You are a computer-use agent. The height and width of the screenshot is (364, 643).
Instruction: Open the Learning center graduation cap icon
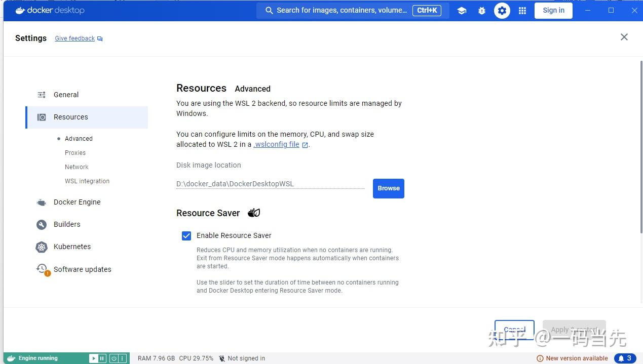point(462,11)
